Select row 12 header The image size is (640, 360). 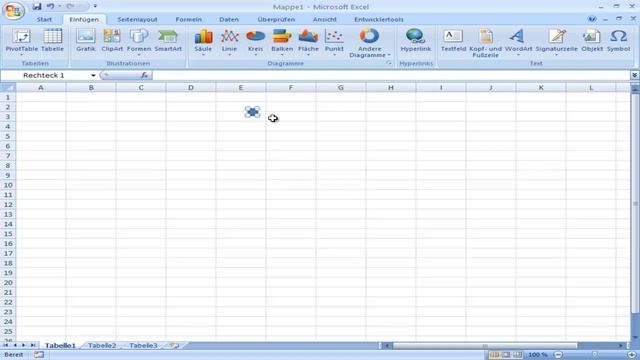8,204
